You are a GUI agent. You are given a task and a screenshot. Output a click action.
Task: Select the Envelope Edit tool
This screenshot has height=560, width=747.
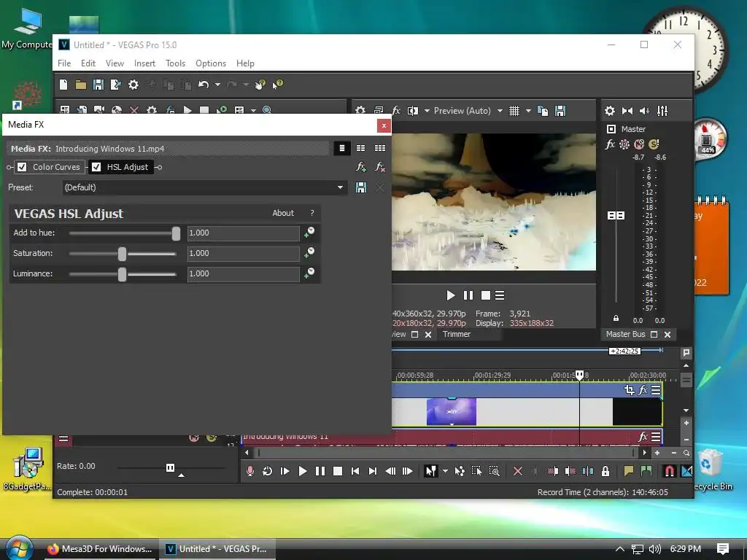(460, 471)
